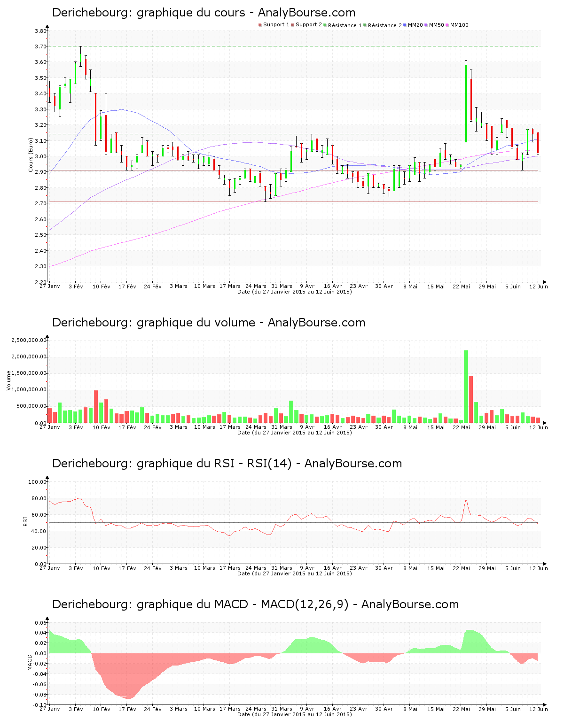Click the 1,000,000.00 volume axis value
564x728 pixels.
coord(29,390)
